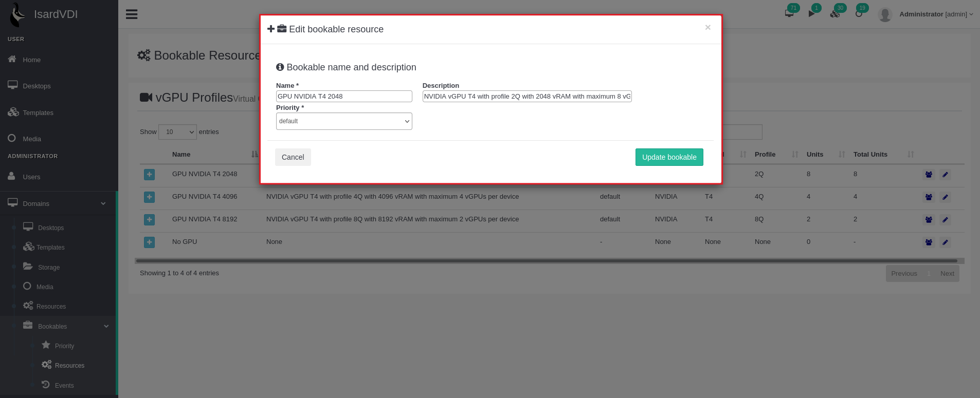This screenshot has height=398, width=980.
Task: Click pencil edit icon for GPU NVIDIA T4 8192
Action: pyautogui.click(x=945, y=220)
